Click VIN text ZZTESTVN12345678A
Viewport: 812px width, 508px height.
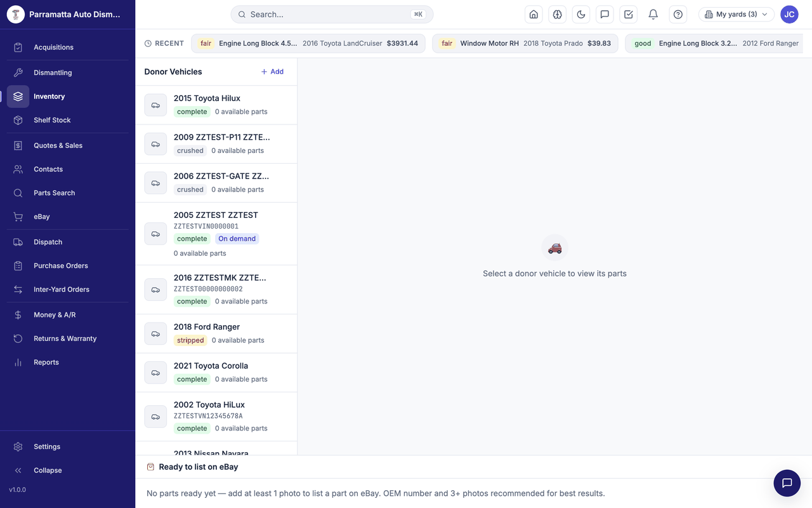coord(208,416)
